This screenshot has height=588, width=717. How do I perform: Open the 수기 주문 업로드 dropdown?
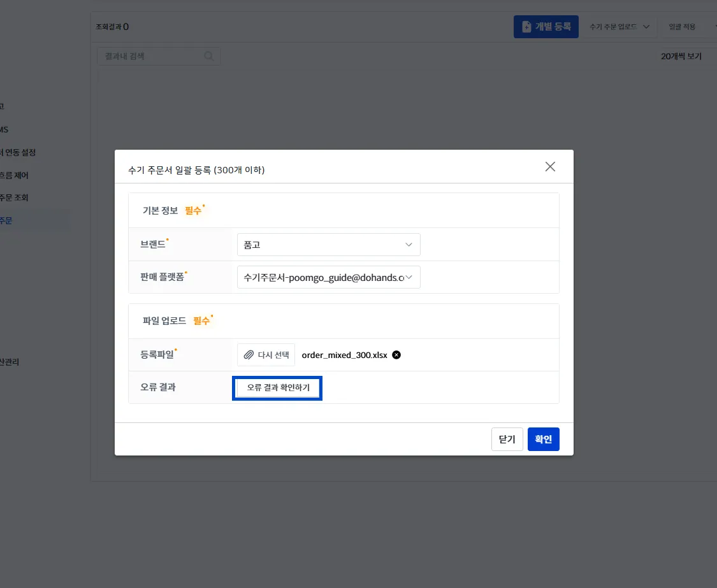(619, 27)
